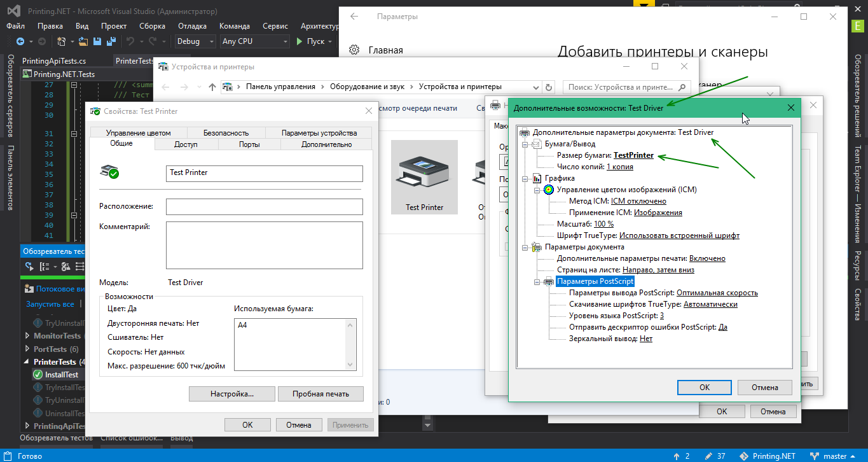This screenshot has height=462, width=868.
Task: Open the Any CPU platform dropdown
Action: pos(254,41)
